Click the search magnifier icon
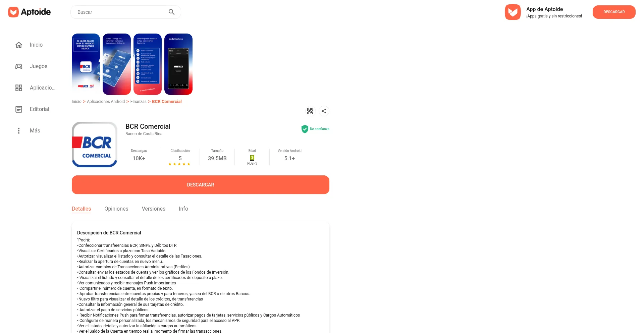 pos(171,12)
